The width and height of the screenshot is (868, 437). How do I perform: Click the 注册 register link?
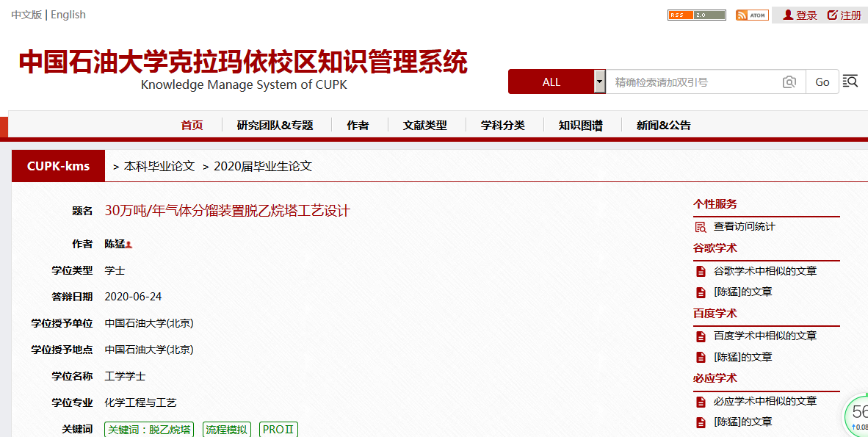[844, 15]
